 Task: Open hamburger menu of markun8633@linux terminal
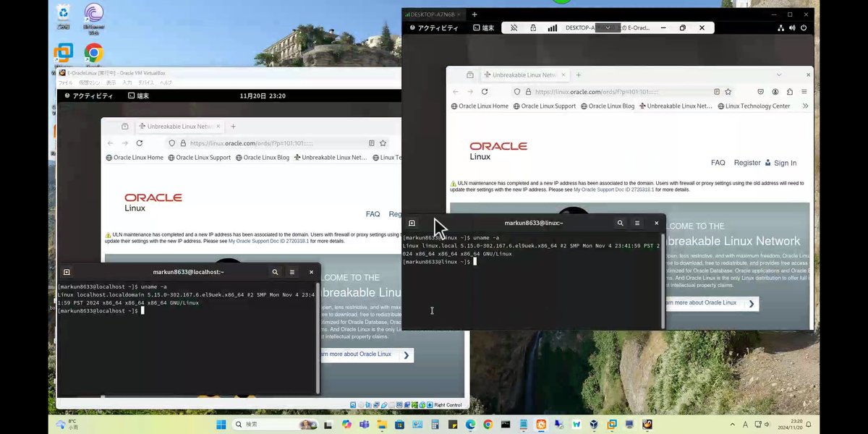pyautogui.click(x=637, y=223)
